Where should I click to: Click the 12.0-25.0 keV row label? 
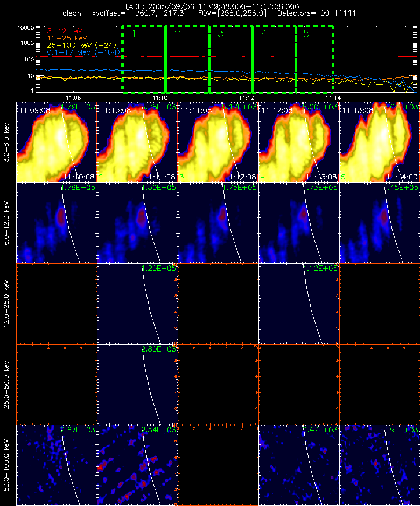6,304
